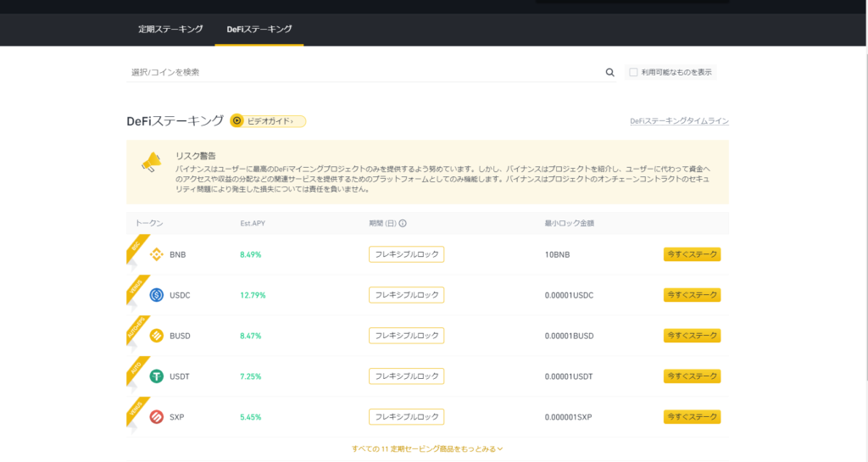Expand すべての 11 定期セービング商品をもっとみる
Image resolution: width=868 pixels, height=462 pixels.
click(x=427, y=448)
